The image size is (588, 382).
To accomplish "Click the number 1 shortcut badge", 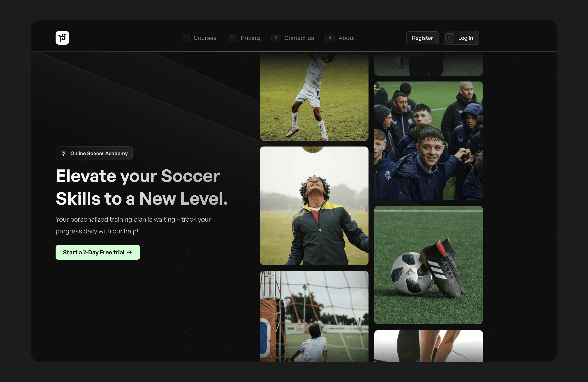I will coord(186,38).
